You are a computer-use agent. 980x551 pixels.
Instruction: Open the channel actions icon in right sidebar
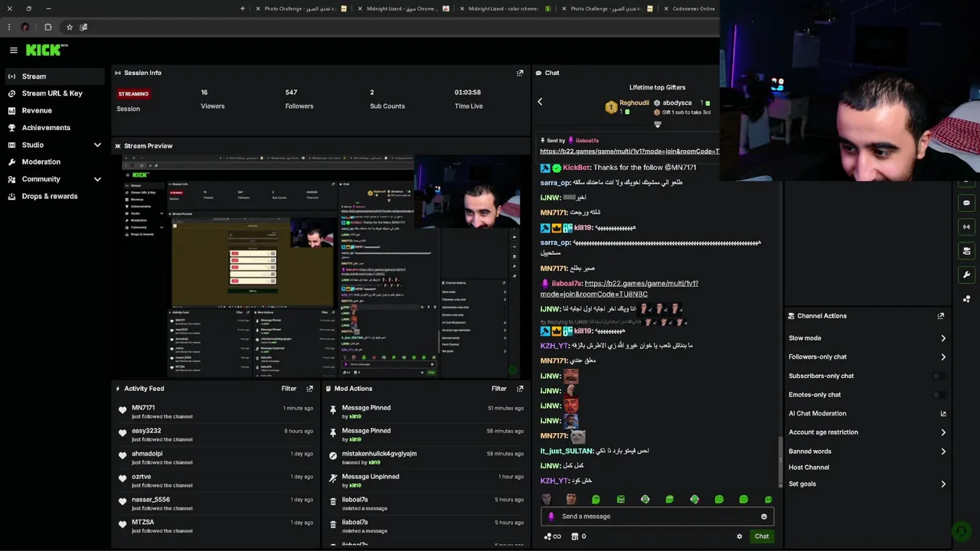tap(966, 251)
